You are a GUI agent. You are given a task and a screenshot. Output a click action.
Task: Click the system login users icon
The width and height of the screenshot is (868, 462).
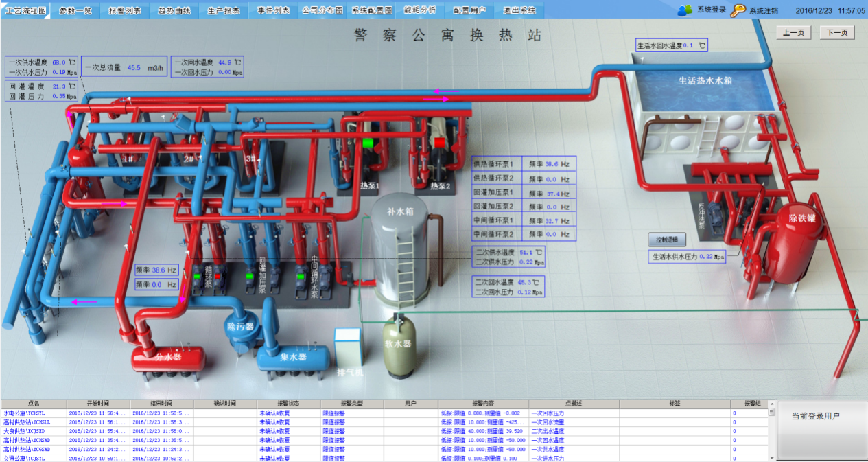point(685,10)
